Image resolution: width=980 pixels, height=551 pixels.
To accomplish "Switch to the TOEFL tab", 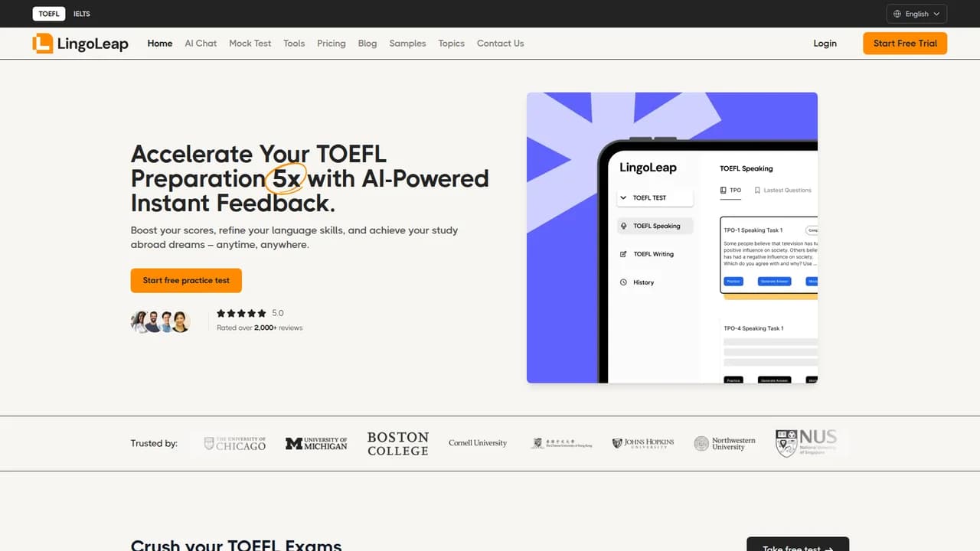I will click(x=49, y=14).
